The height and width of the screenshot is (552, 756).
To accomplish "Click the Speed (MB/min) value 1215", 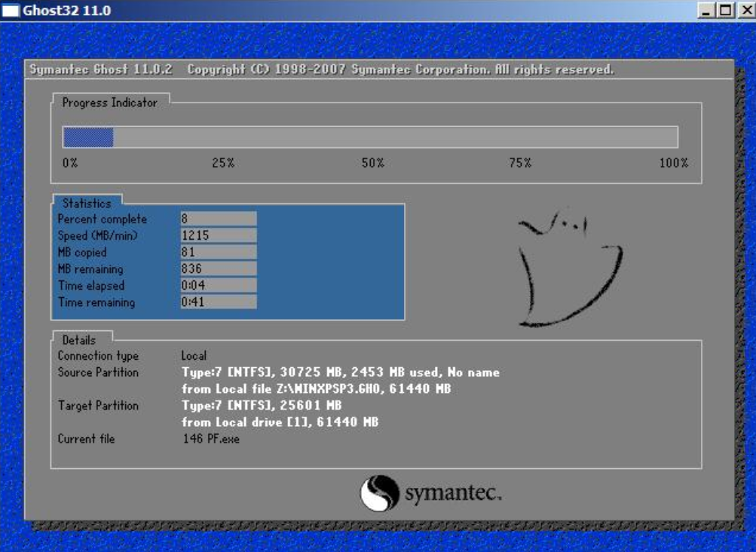I will [x=218, y=235].
